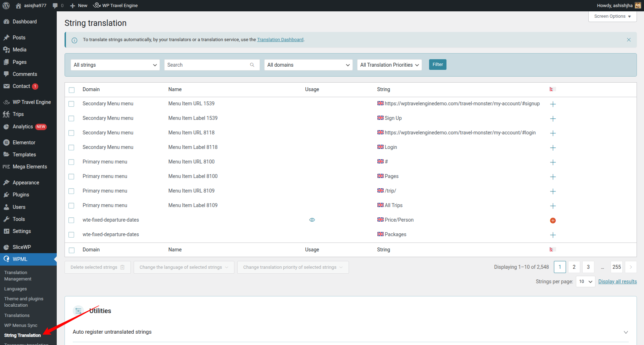This screenshot has height=345, width=644.
Task: Open the New menu in admin bar
Action: tap(78, 5)
